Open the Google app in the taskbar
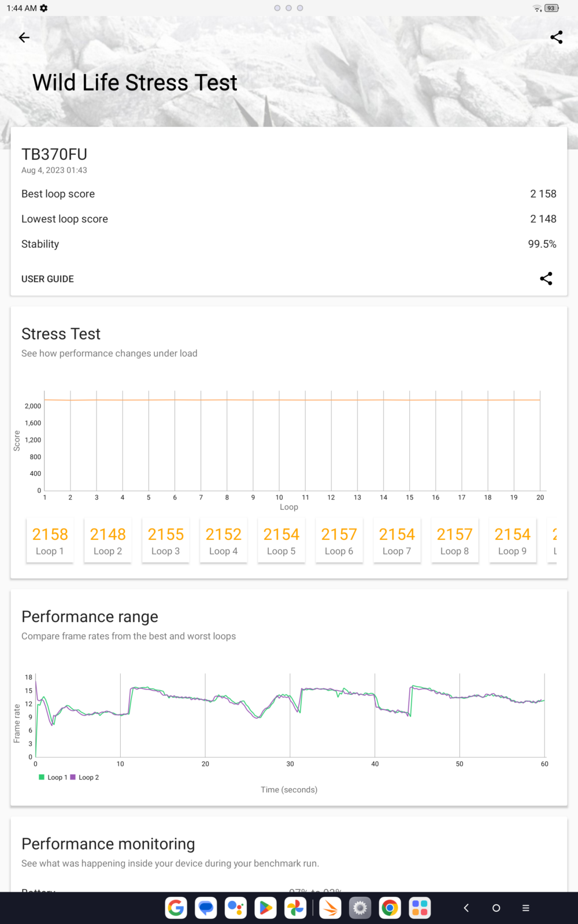Viewport: 578px width, 924px height. tap(176, 908)
